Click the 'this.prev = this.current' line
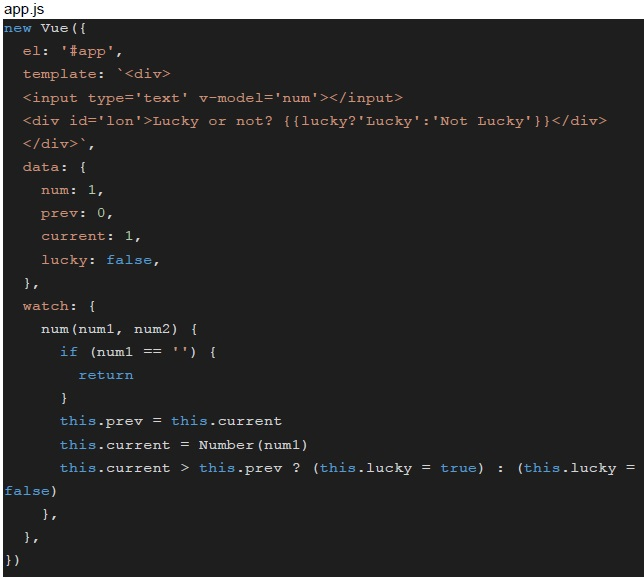644x579 pixels. (171, 421)
